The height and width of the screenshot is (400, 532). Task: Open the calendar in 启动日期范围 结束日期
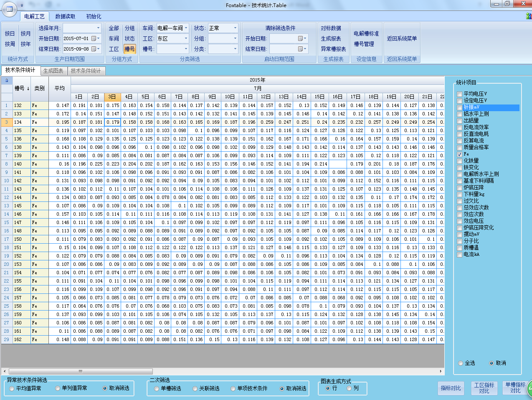pyautogui.click(x=302, y=49)
